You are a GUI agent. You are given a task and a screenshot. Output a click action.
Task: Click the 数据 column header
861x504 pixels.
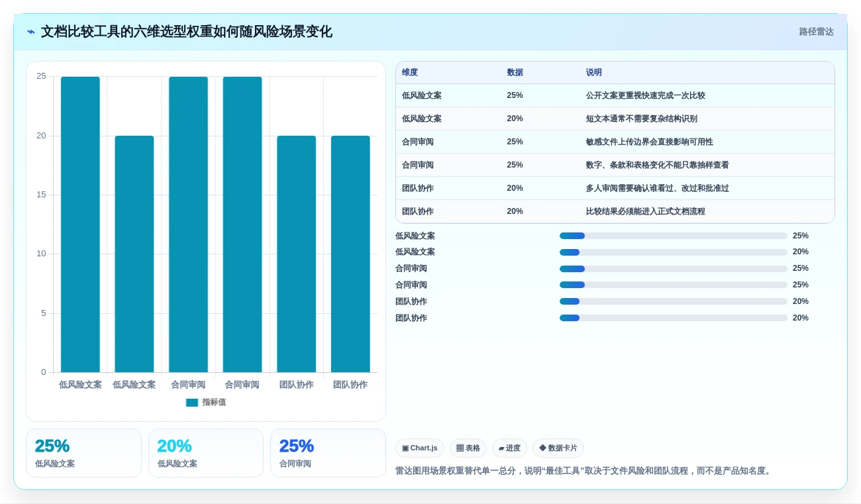(x=515, y=73)
